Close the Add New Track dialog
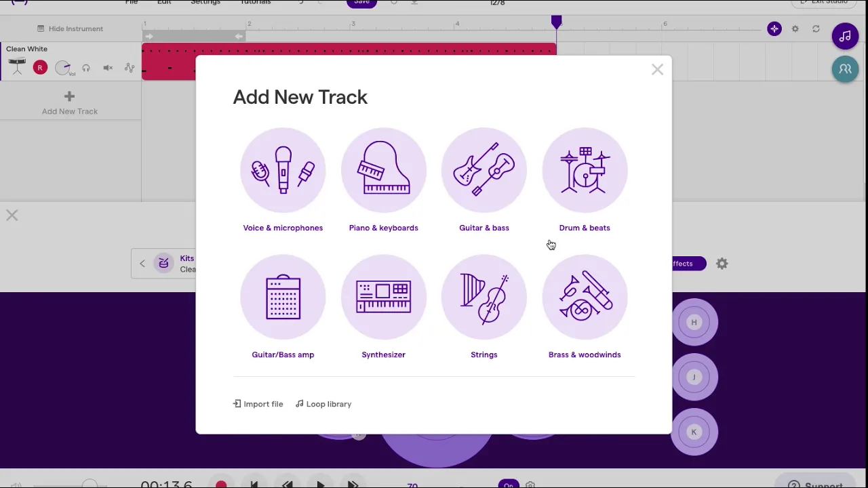This screenshot has height=488, width=868. click(657, 70)
